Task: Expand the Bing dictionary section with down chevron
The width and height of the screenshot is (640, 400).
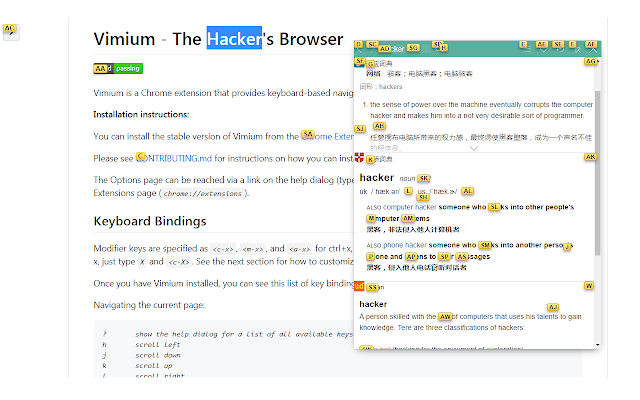Action: tap(474, 148)
